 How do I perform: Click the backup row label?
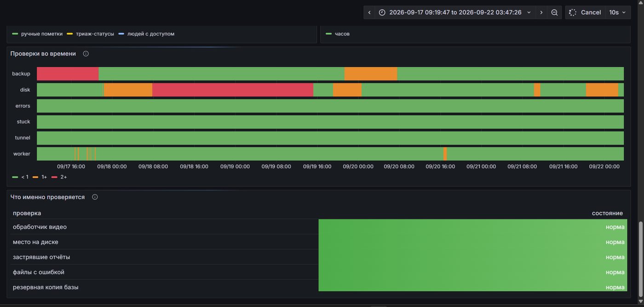(21, 74)
